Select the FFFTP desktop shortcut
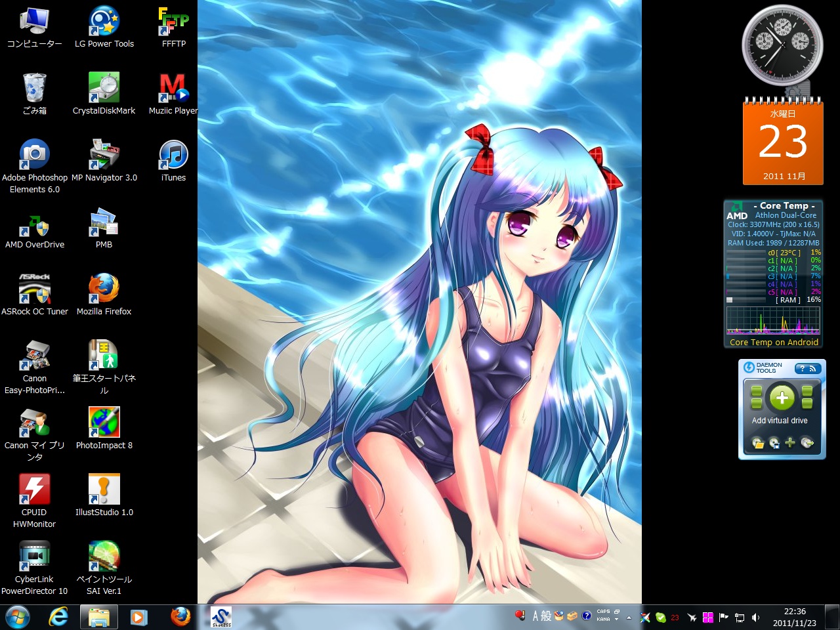Viewport: 840px width, 630px height. [174, 28]
